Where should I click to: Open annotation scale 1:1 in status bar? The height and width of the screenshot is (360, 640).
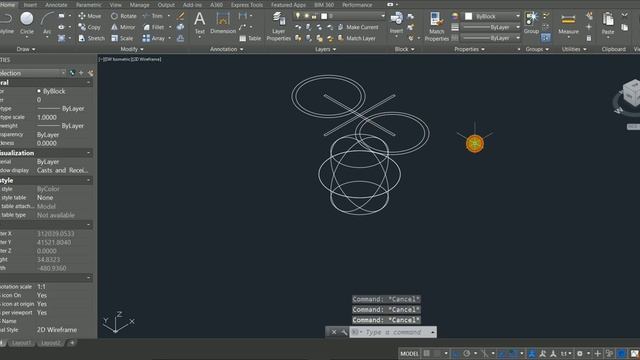pos(566,353)
